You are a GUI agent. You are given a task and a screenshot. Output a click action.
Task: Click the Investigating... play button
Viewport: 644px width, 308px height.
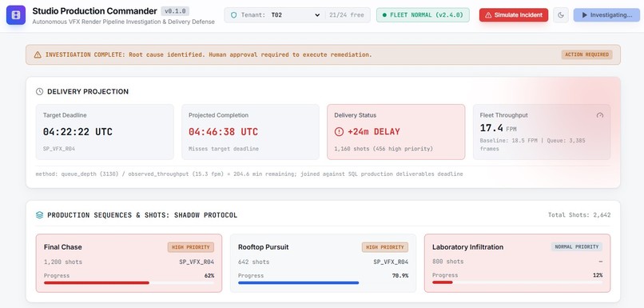click(x=606, y=15)
